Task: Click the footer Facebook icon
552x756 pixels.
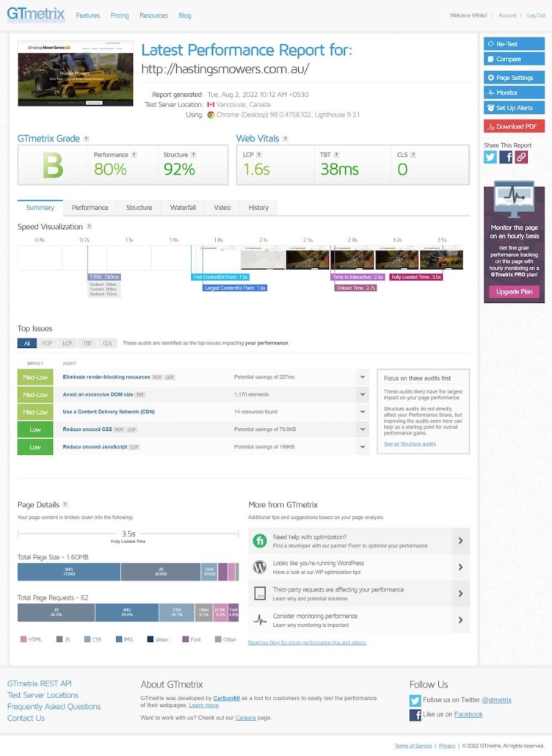Action: [x=415, y=715]
